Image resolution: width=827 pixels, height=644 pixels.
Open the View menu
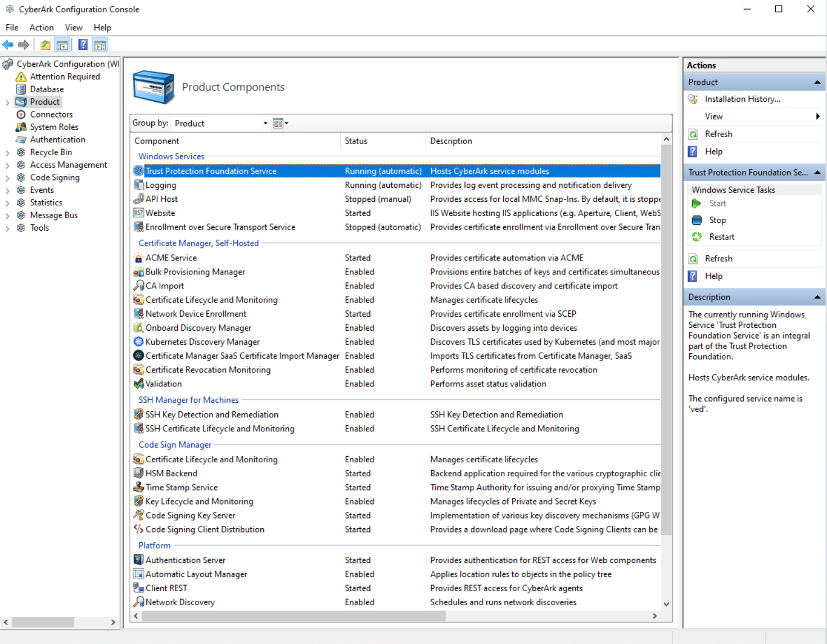point(74,28)
